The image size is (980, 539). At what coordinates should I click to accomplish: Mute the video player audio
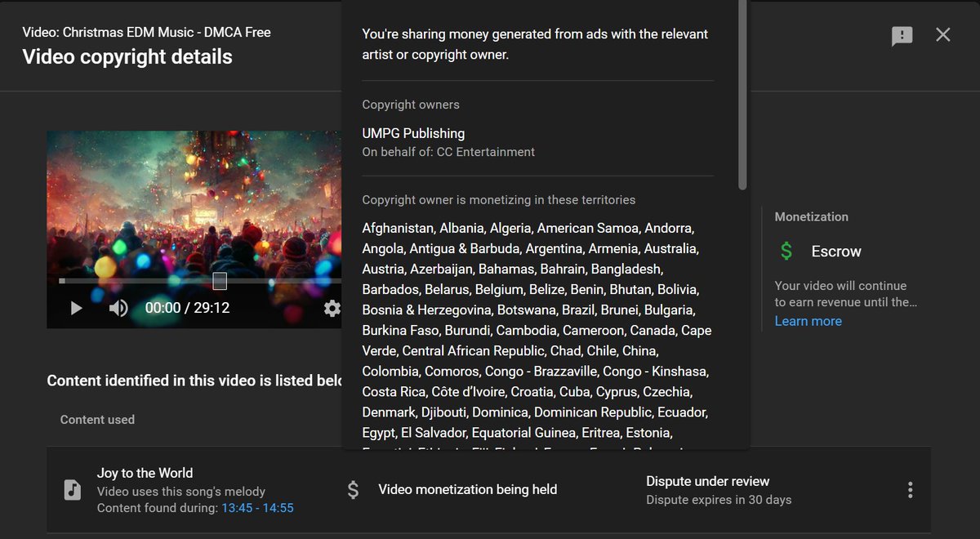118,308
